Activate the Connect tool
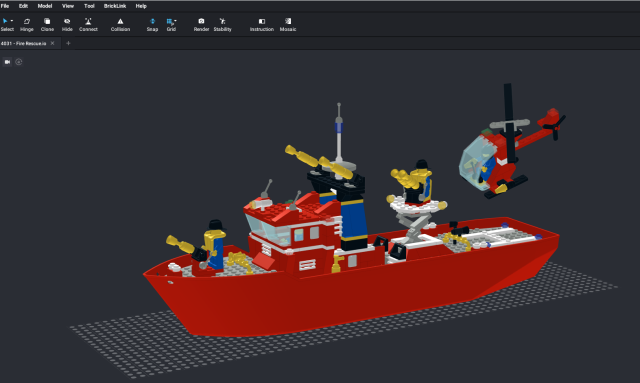This screenshot has height=383, width=640. [88, 24]
